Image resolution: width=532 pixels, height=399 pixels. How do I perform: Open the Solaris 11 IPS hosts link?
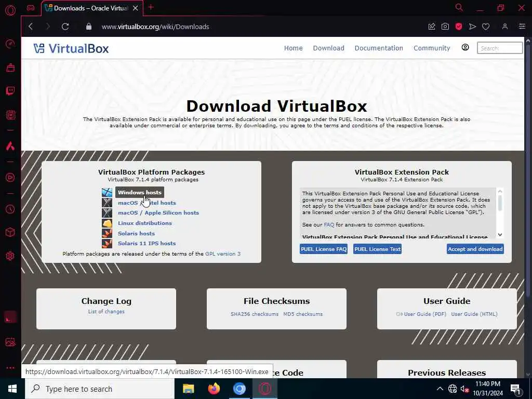click(x=147, y=243)
